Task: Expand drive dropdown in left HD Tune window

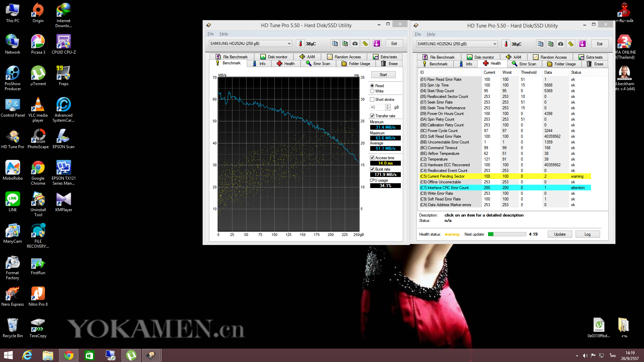Action: click(289, 44)
